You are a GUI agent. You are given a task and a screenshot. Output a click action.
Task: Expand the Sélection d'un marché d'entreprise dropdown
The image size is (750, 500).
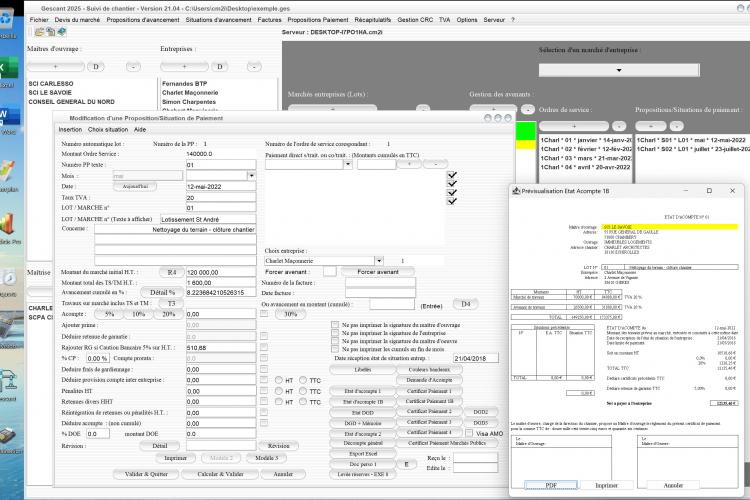[619, 70]
